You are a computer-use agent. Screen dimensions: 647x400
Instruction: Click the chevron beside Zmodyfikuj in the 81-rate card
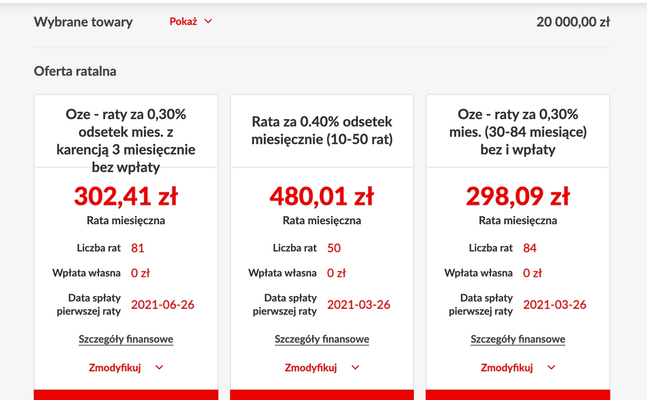click(x=159, y=367)
